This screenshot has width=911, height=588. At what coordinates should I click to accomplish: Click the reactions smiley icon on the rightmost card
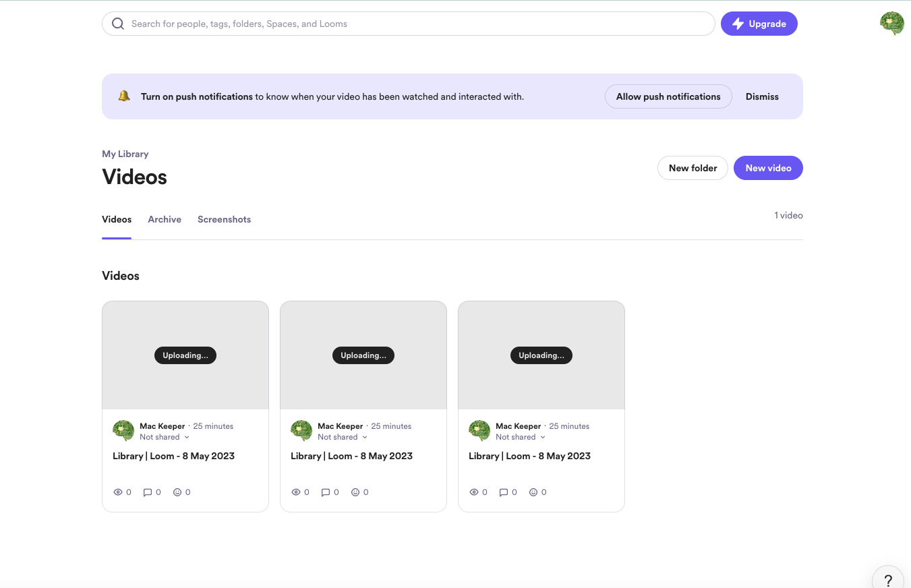(533, 492)
